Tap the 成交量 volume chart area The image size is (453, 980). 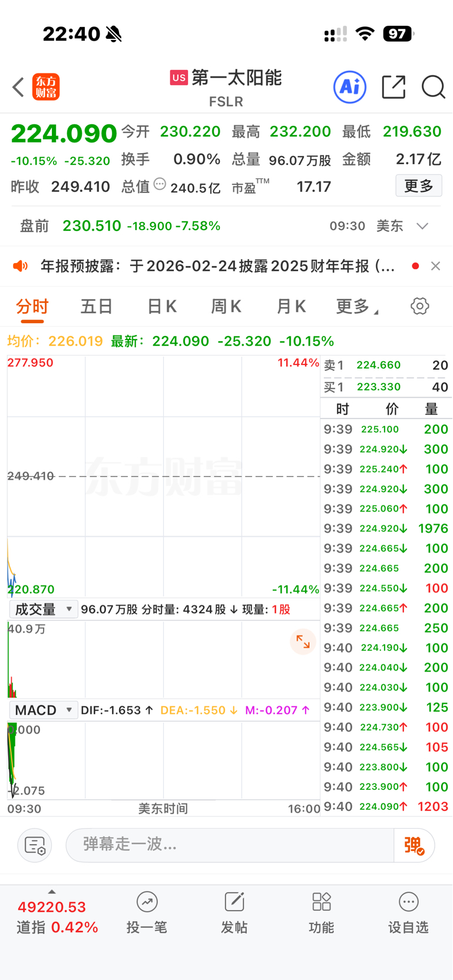pyautogui.click(x=164, y=659)
